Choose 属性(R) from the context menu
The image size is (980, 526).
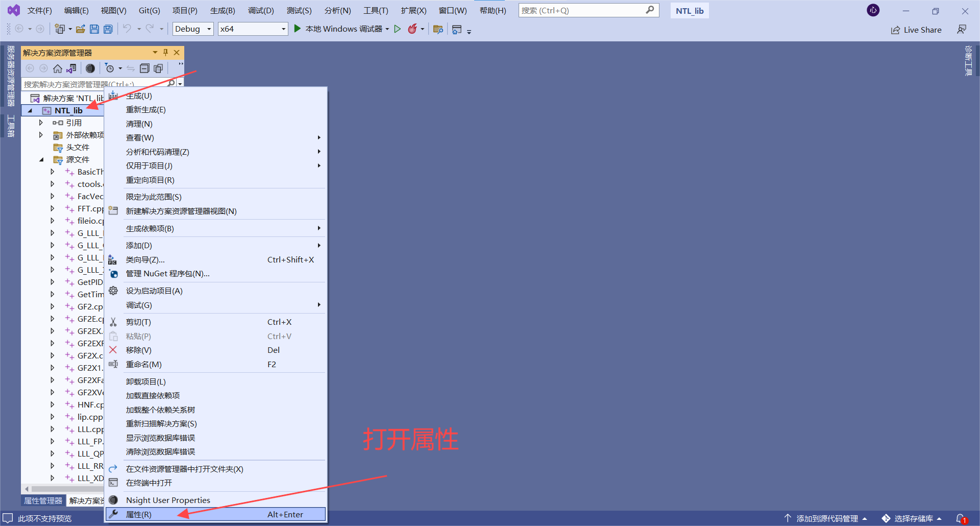[215, 514]
